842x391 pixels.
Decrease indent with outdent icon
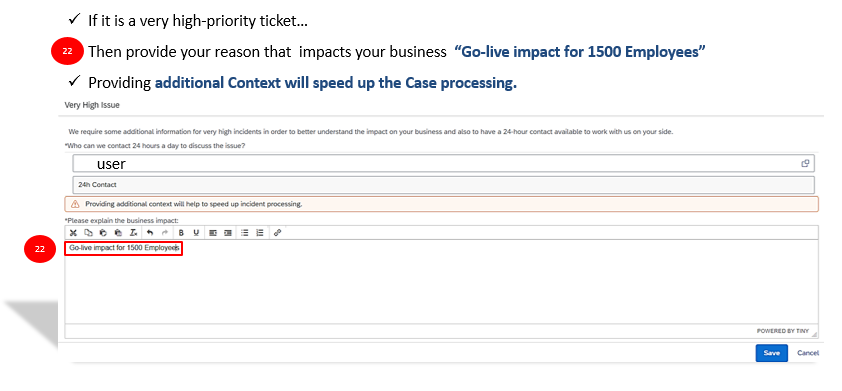[213, 233]
